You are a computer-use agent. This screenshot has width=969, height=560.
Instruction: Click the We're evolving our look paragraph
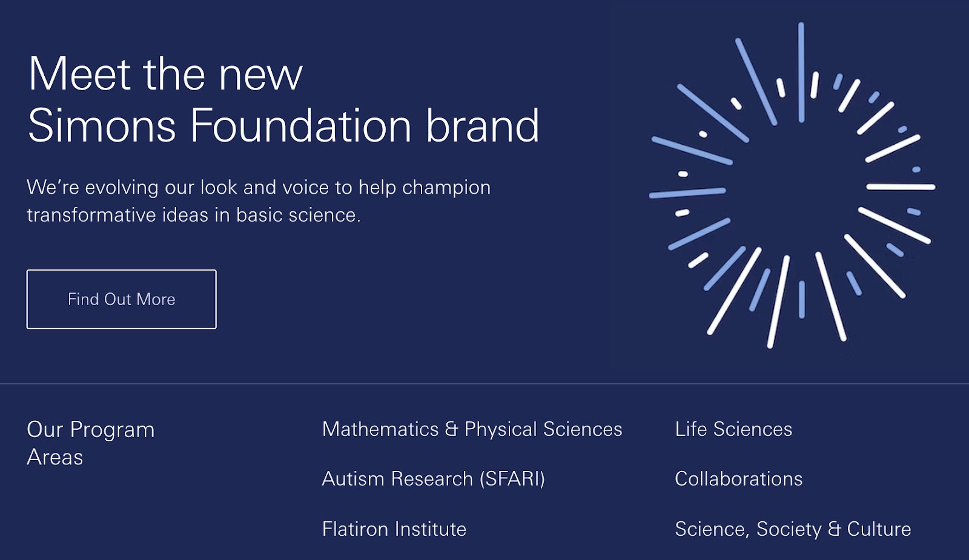[x=259, y=200]
